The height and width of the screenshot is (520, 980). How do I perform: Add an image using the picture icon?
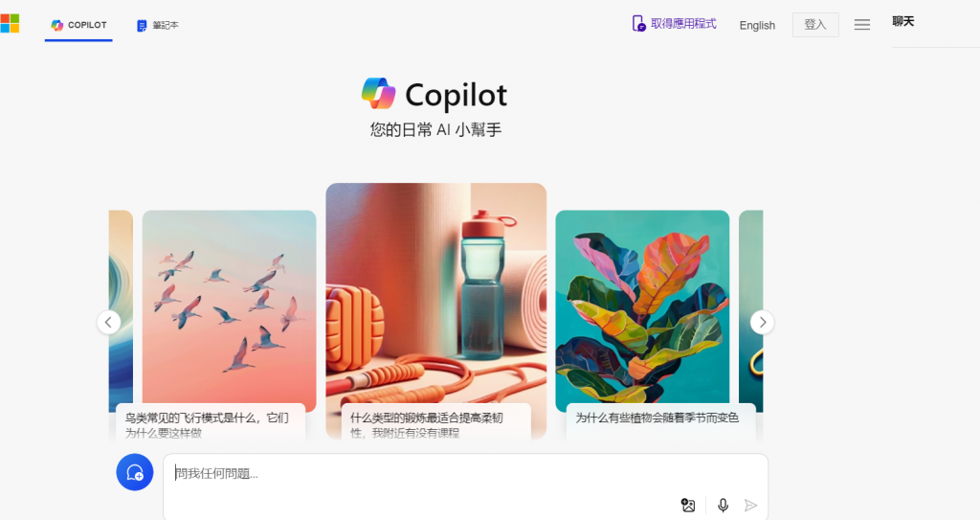(x=687, y=505)
